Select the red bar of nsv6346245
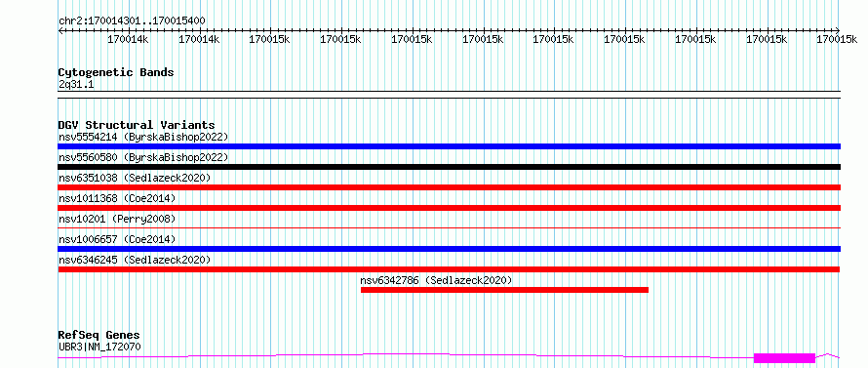The width and height of the screenshot is (868, 368). 449,269
